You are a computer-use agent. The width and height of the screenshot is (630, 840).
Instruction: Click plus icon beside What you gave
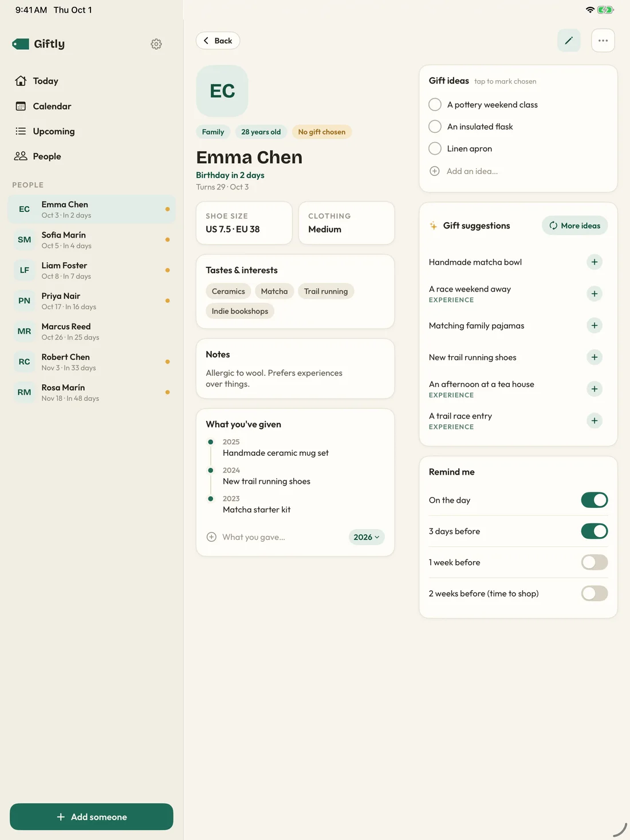point(211,537)
